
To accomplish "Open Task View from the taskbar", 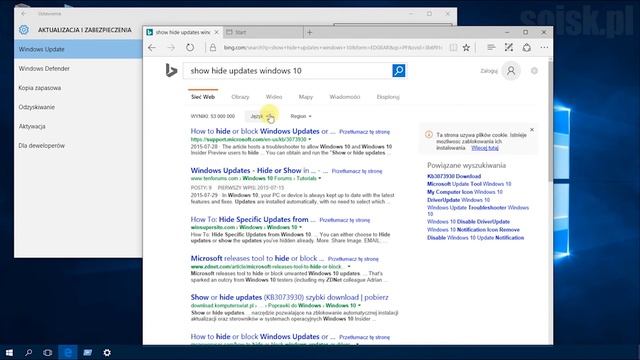I will [48, 352].
